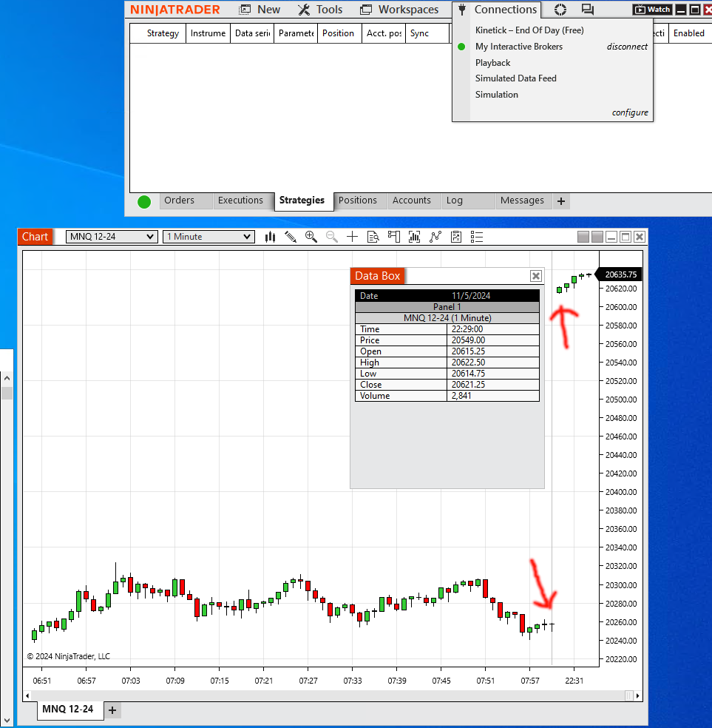This screenshot has width=712, height=728.
Task: Open the Indicators icon
Action: [435, 237]
